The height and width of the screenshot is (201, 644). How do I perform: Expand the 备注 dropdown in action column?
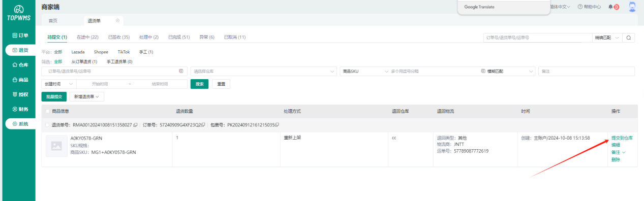[x=618, y=152]
